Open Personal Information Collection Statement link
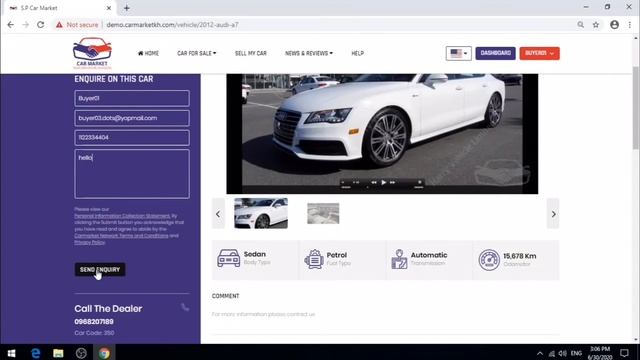The width and height of the screenshot is (640, 360). pyautogui.click(x=122, y=216)
